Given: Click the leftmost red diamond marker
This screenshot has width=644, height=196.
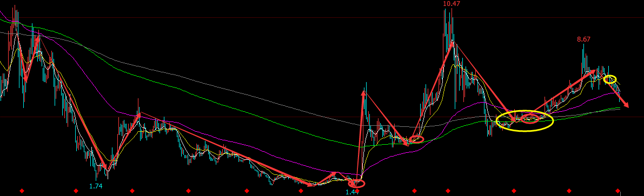Looking at the screenshot, I should pyautogui.click(x=22, y=191).
